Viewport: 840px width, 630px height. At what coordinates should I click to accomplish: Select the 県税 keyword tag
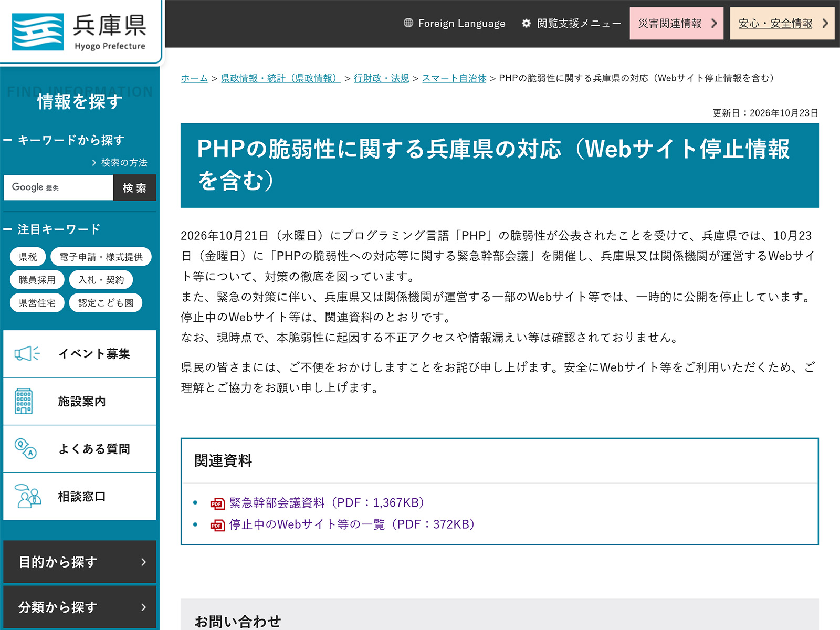coord(28,257)
